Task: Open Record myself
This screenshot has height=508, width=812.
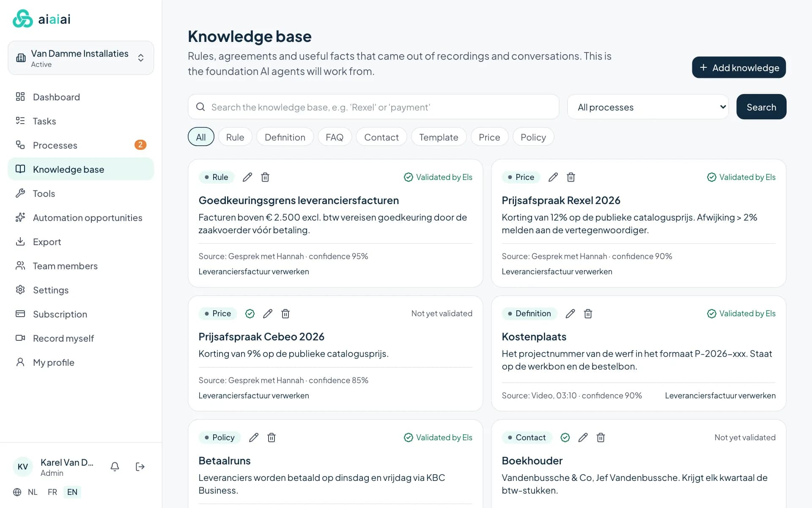Action: click(81, 338)
